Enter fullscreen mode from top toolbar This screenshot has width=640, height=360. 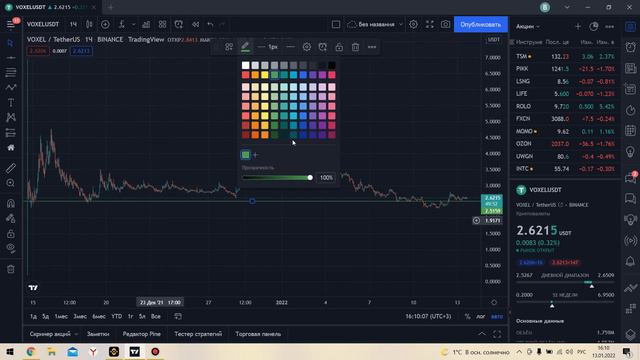[x=430, y=24]
